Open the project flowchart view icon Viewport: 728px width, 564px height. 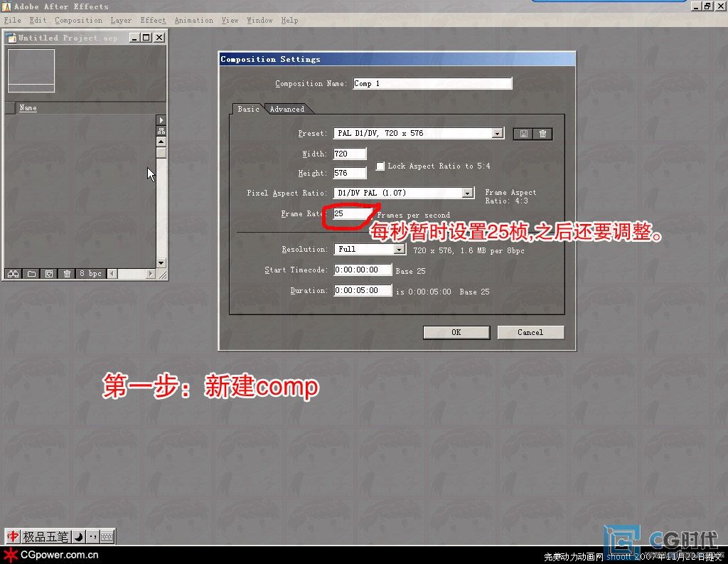click(x=161, y=131)
